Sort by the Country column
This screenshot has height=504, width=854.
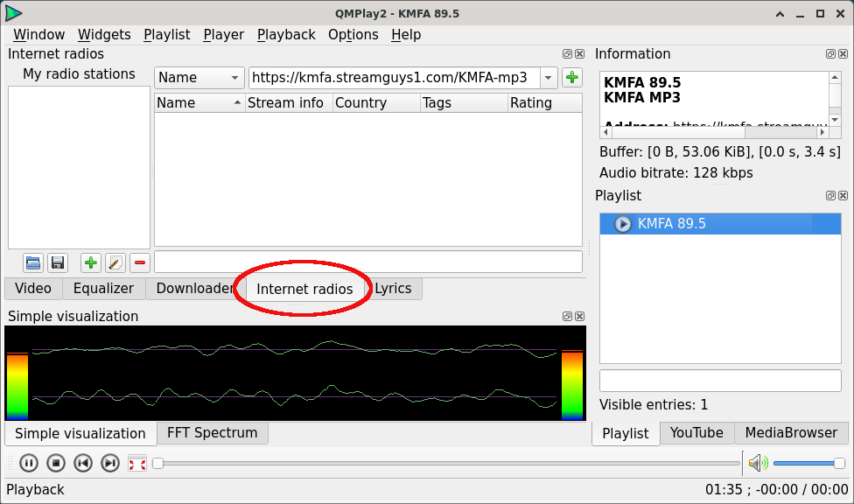pyautogui.click(x=376, y=103)
